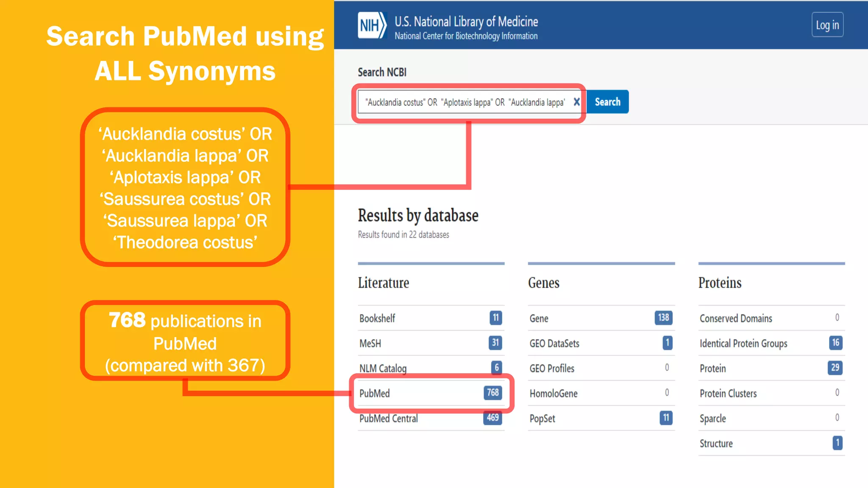Click the 0 count next to Protein Clusters

pyautogui.click(x=837, y=393)
